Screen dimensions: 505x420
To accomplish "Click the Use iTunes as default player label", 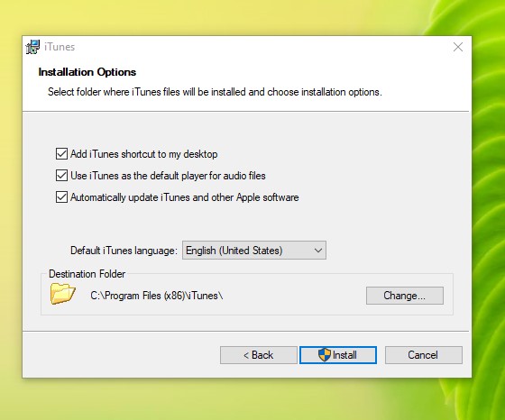I will point(168,176).
